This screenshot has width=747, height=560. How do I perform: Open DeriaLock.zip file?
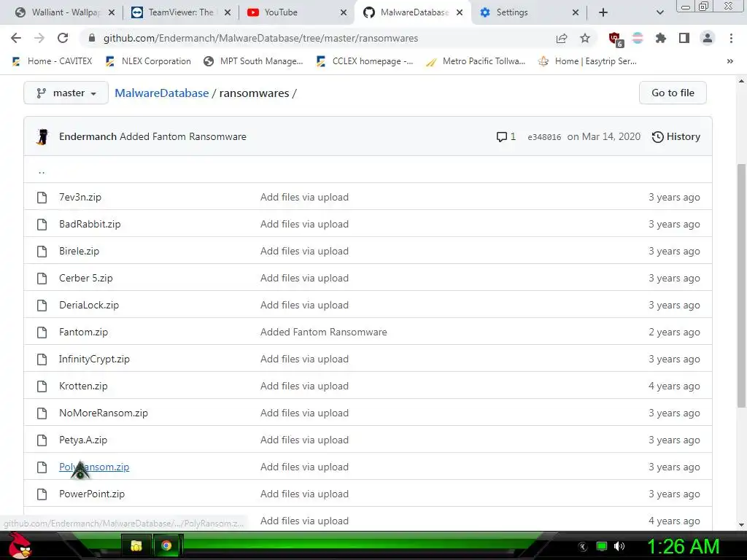coord(88,306)
